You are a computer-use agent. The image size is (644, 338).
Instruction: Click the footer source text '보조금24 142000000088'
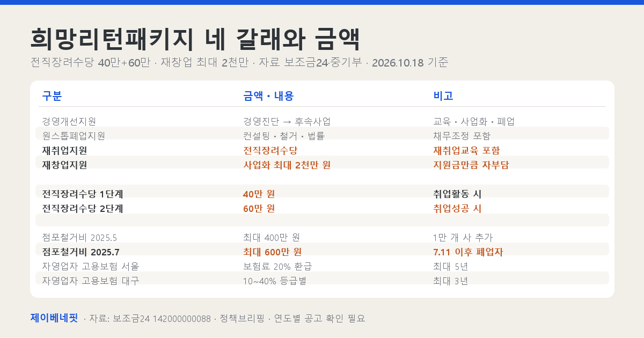coord(162,318)
